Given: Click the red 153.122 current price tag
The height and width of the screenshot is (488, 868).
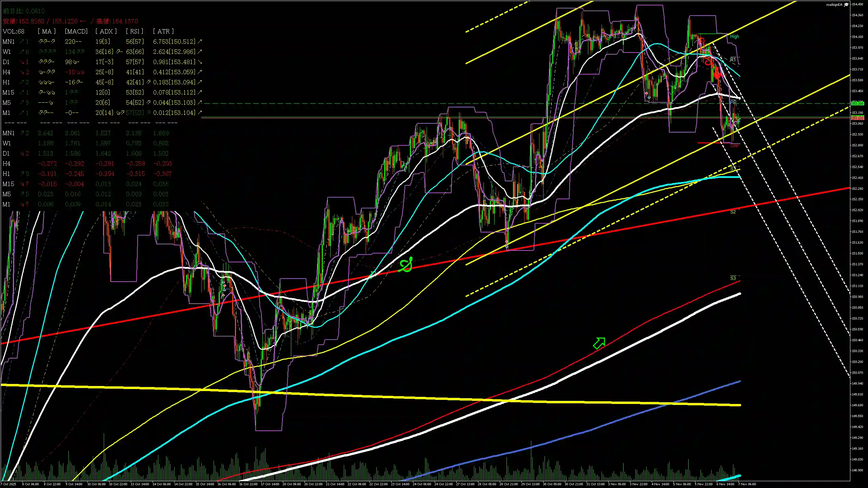Looking at the screenshot, I should [857, 118].
